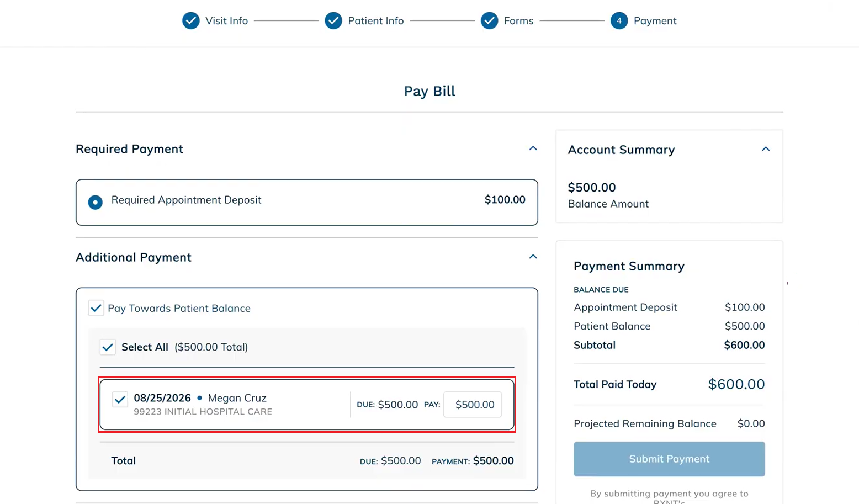
Task: Click the Payment step label
Action: click(655, 21)
